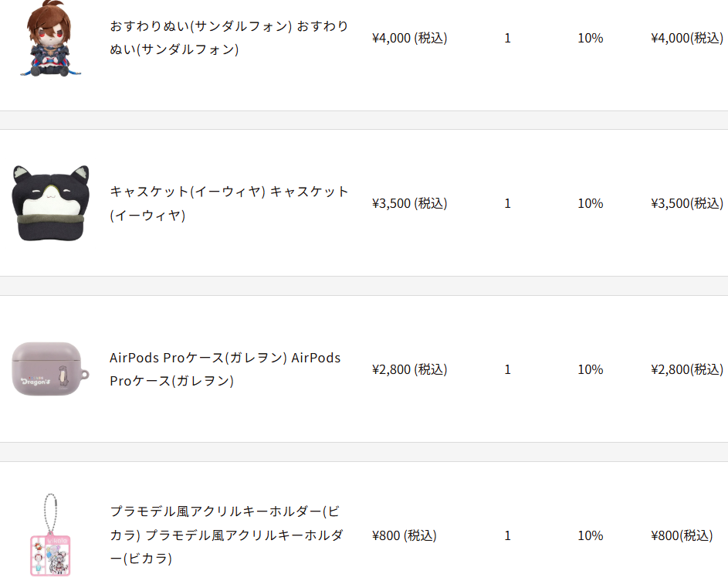Click the ¥2,800 (税込) unit price

click(x=409, y=369)
